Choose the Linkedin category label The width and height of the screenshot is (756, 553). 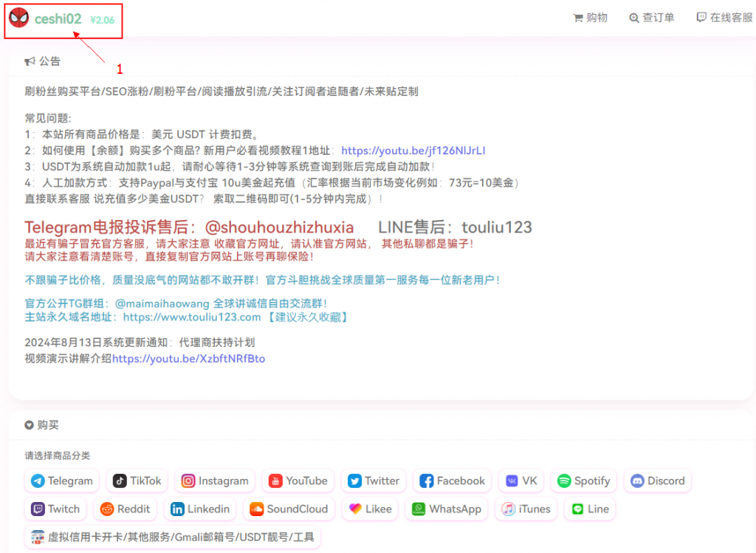pyautogui.click(x=208, y=509)
